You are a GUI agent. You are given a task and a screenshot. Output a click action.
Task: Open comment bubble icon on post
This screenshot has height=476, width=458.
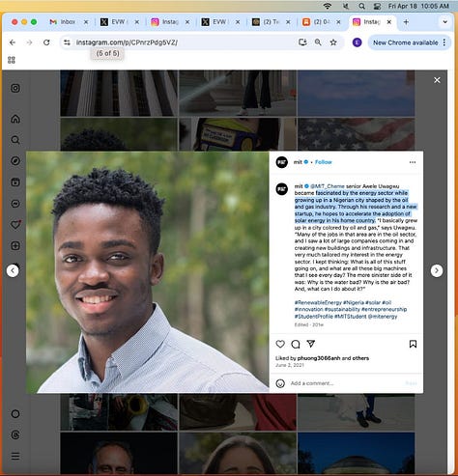(296, 344)
